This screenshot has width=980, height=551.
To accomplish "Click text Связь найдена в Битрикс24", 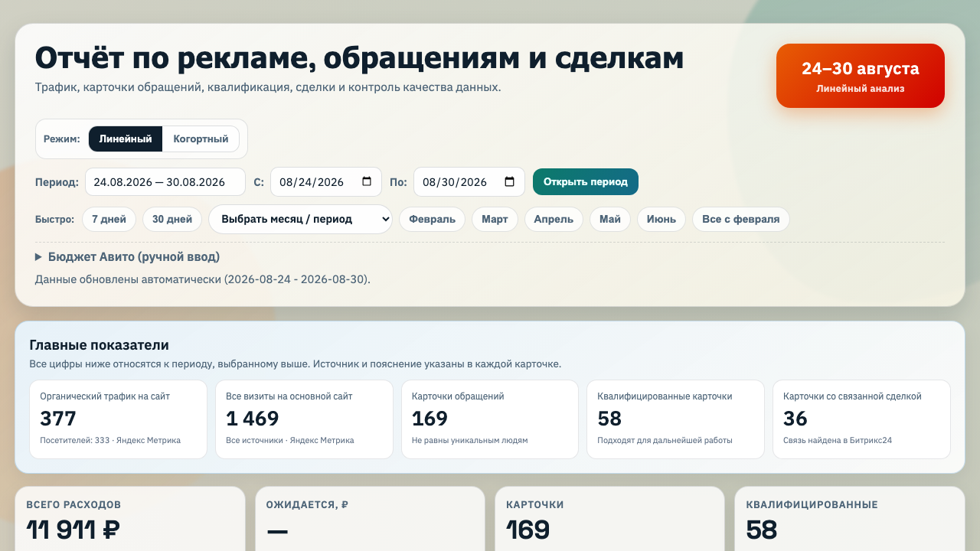I will click(838, 440).
